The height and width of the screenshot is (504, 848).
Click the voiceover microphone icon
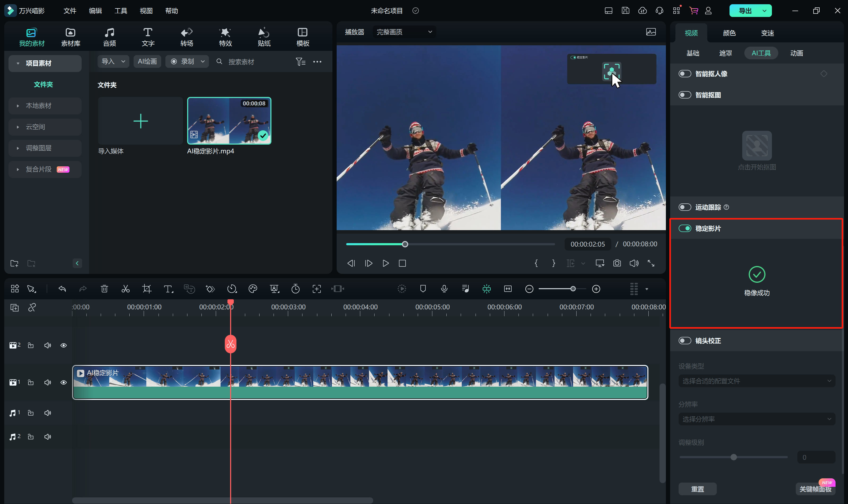pos(444,289)
